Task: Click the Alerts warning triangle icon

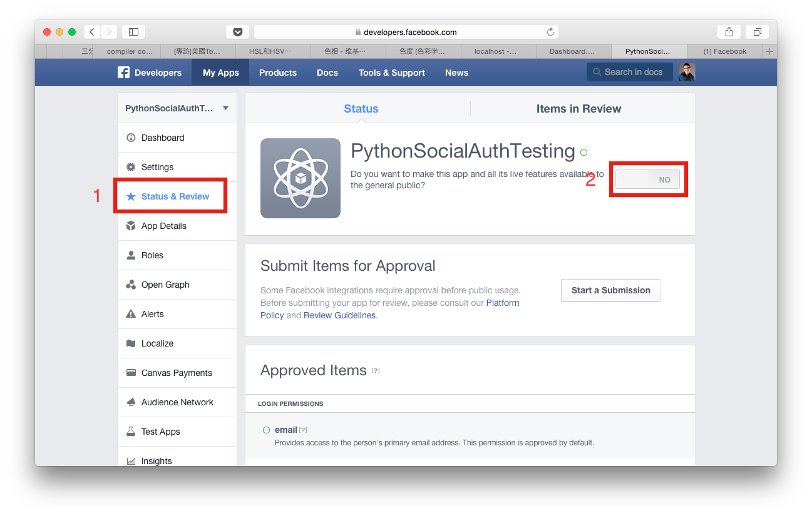Action: coord(131,314)
